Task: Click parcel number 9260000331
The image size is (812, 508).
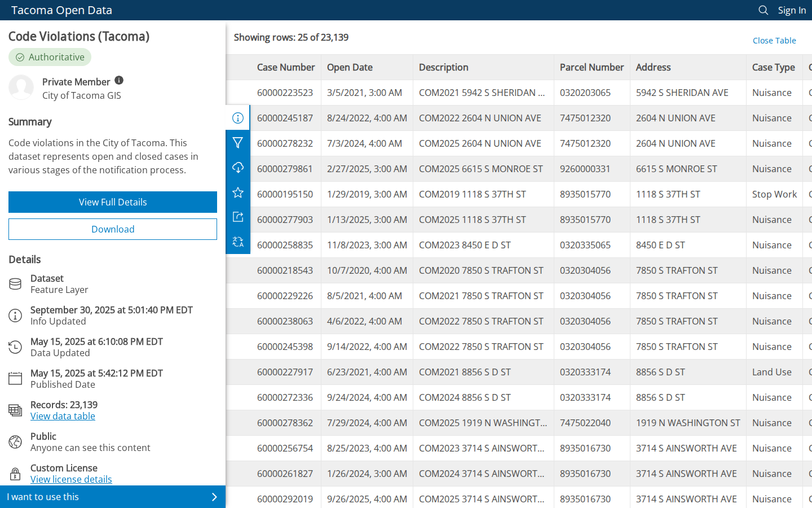Action: click(x=585, y=169)
